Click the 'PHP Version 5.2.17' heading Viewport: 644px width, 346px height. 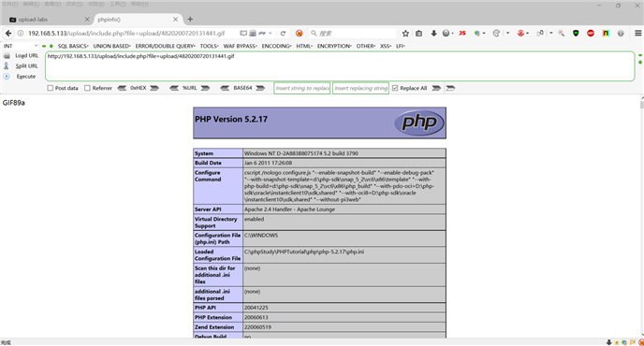[231, 119]
